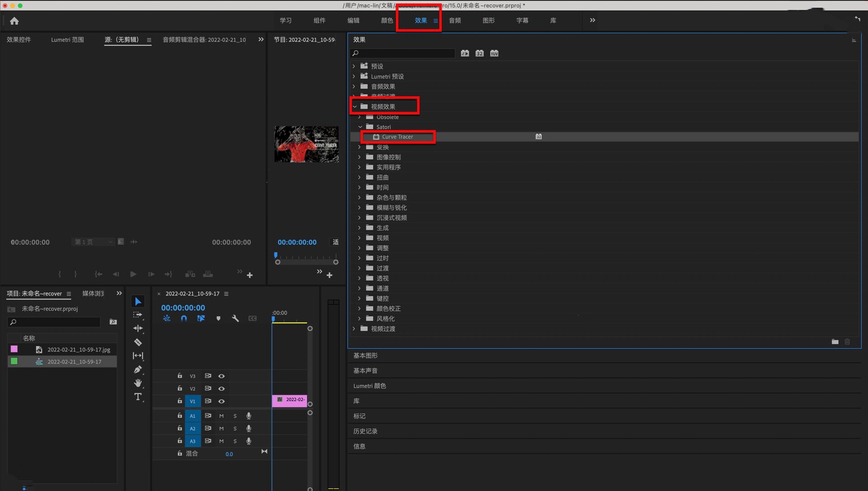
Task: Open the 历史记录 panel
Action: (365, 431)
